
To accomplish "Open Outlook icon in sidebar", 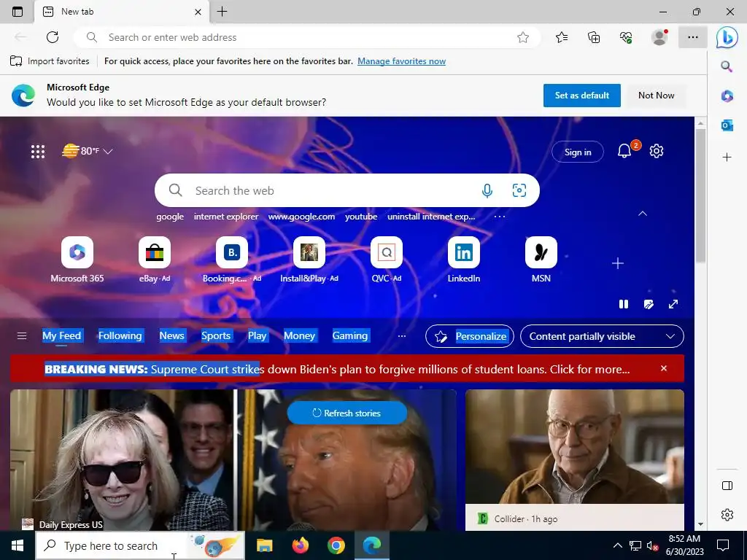I will point(727,125).
